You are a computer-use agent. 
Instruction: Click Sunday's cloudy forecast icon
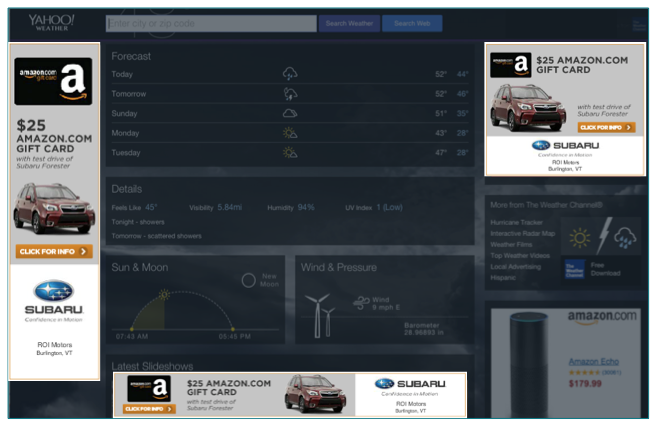pyautogui.click(x=290, y=113)
